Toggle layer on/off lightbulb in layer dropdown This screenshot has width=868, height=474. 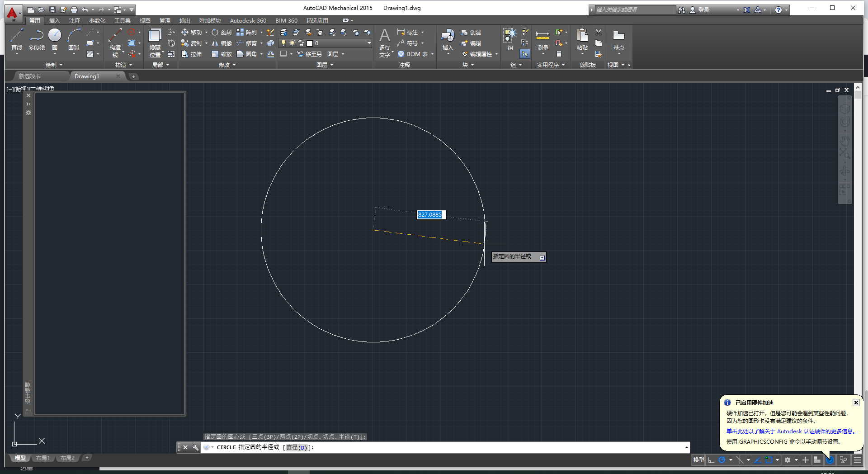point(283,43)
